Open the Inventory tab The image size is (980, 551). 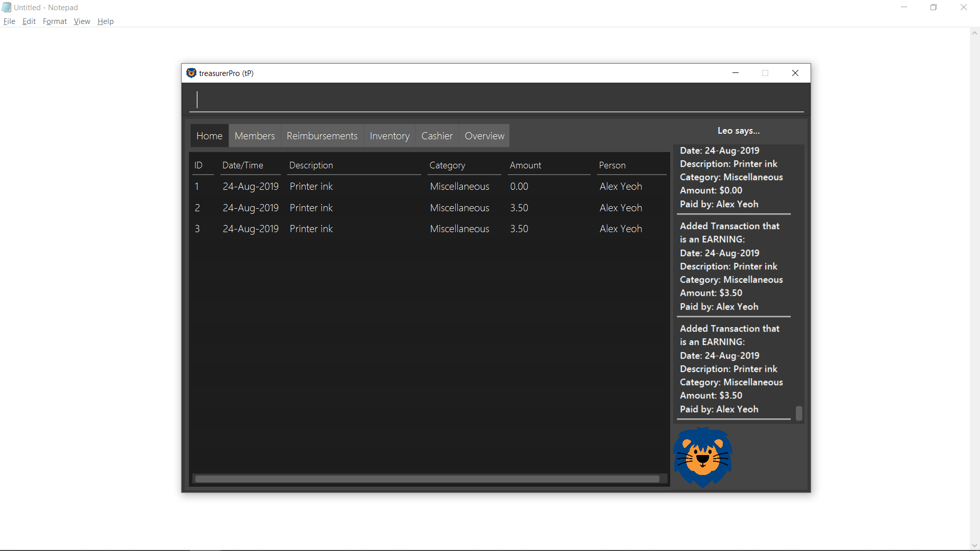389,136
